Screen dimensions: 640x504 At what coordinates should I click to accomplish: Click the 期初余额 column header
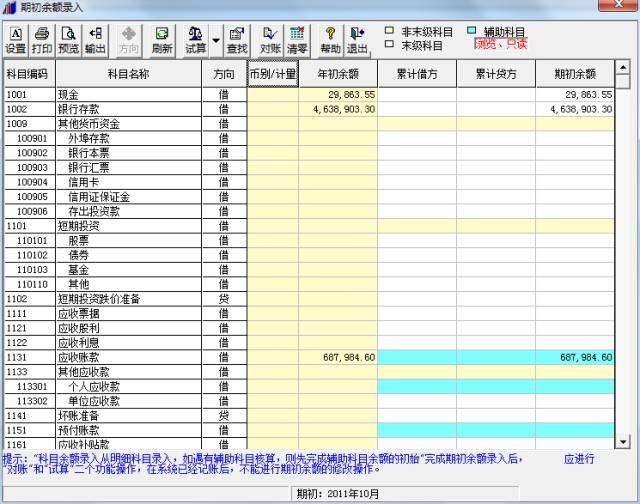pyautogui.click(x=575, y=73)
